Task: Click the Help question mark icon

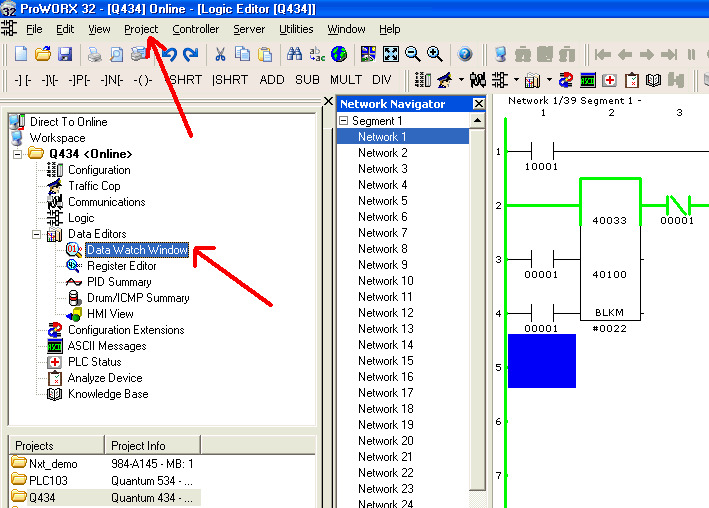Action: click(465, 54)
